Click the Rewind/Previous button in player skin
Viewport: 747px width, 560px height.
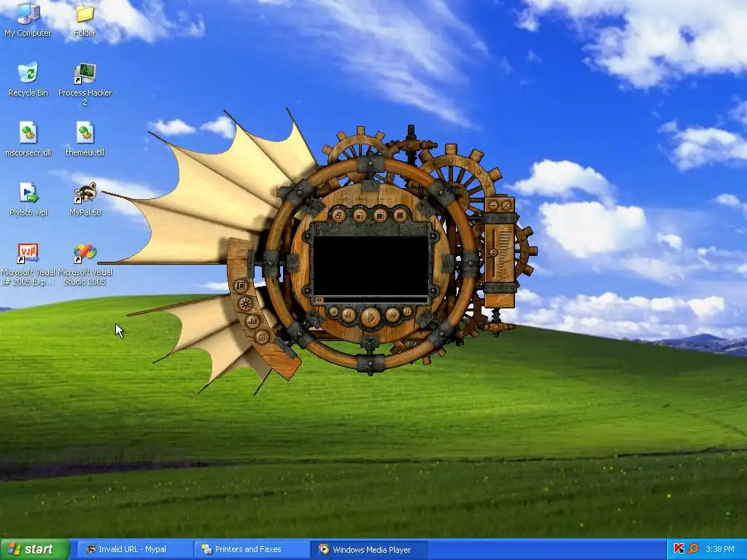349,315
